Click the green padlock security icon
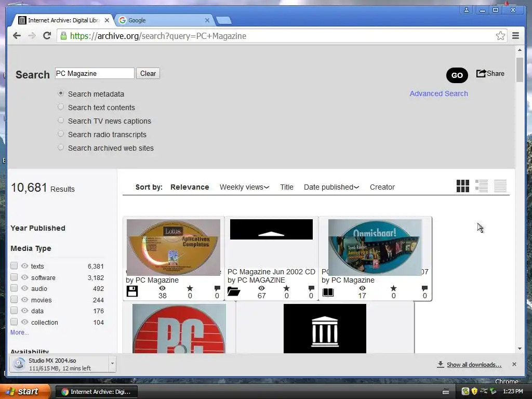Image resolution: width=532 pixels, height=399 pixels. click(x=63, y=36)
